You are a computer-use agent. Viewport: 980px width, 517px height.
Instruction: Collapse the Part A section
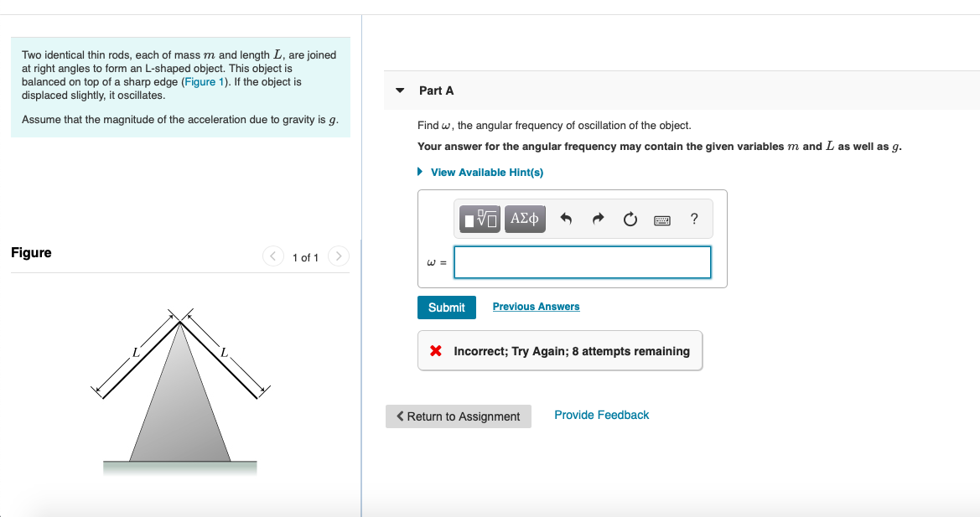tap(400, 90)
